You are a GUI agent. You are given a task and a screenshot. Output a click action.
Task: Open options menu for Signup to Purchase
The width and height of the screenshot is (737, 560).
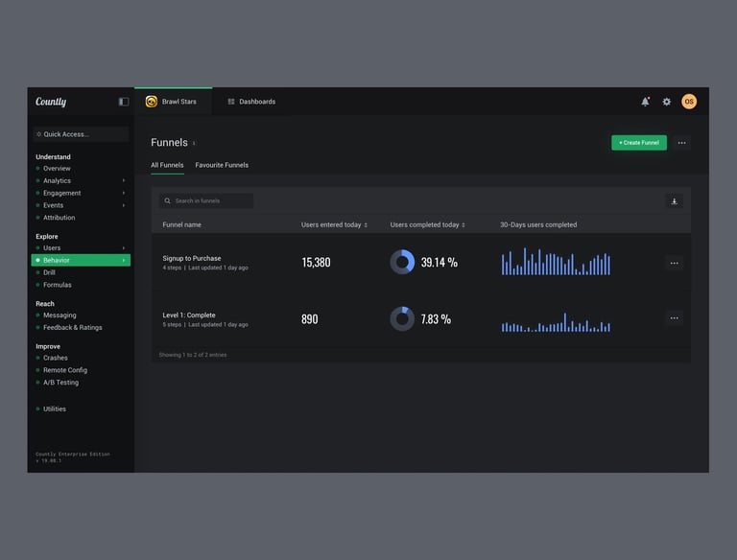click(674, 263)
